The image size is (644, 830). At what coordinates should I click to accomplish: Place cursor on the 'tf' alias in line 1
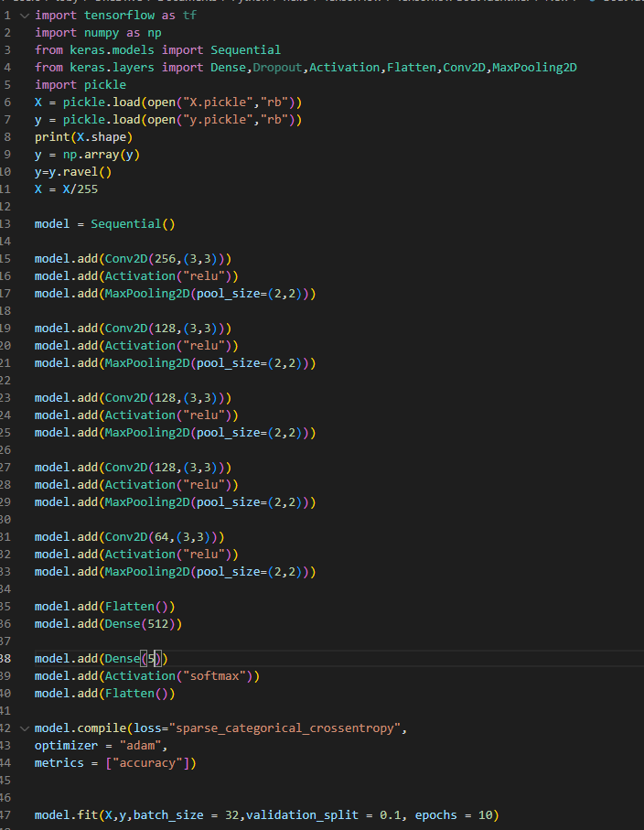click(x=189, y=16)
